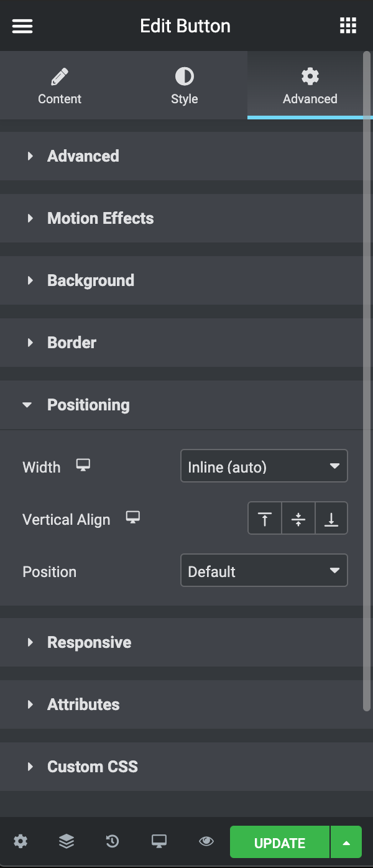
Task: Set vertical align to middle
Action: [x=298, y=519]
